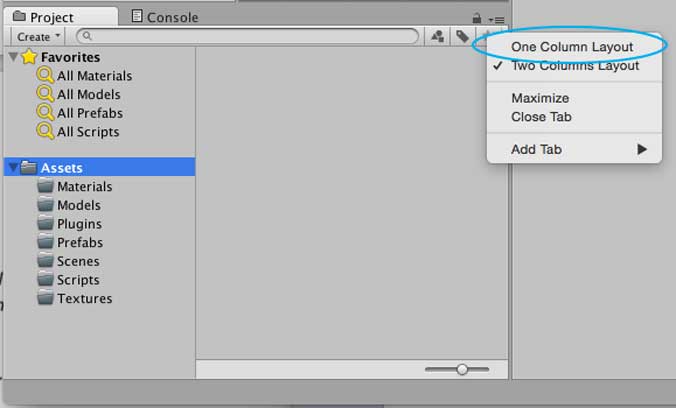Screen dimensions: 676x408
Task: Collapse the Assets folder tree
Action: pos(13,168)
